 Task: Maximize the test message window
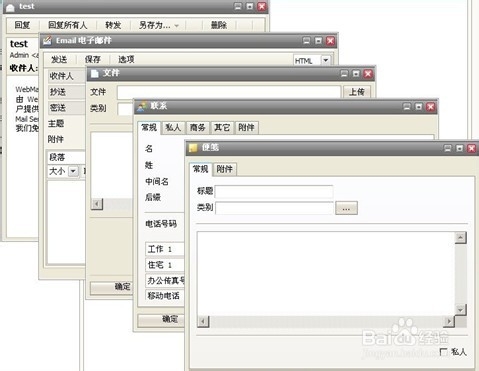click(250, 6)
